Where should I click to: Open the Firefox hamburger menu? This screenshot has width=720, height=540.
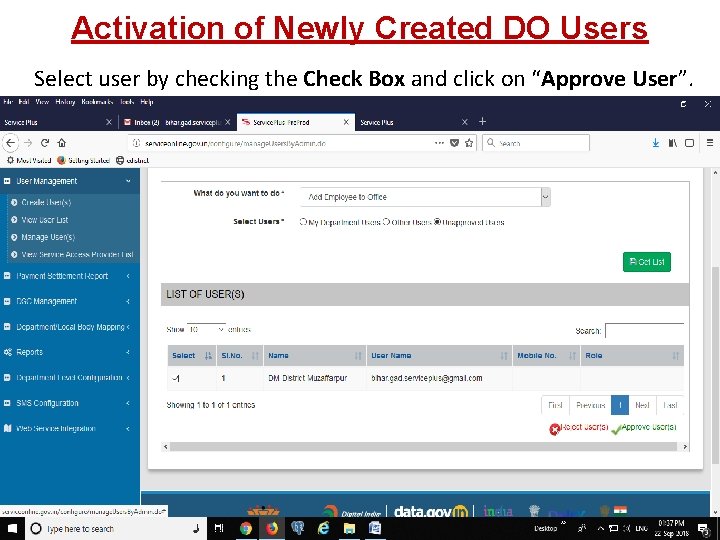point(709,143)
